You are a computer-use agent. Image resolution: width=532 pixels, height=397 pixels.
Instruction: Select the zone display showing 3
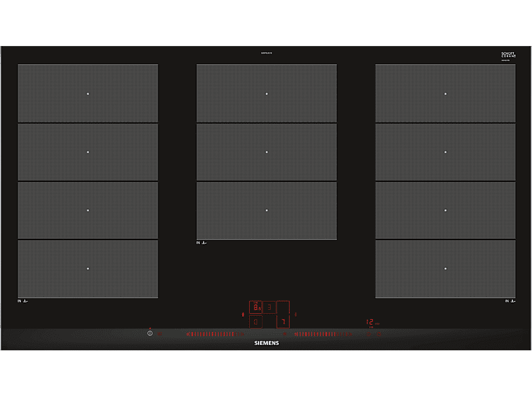[x=269, y=307]
